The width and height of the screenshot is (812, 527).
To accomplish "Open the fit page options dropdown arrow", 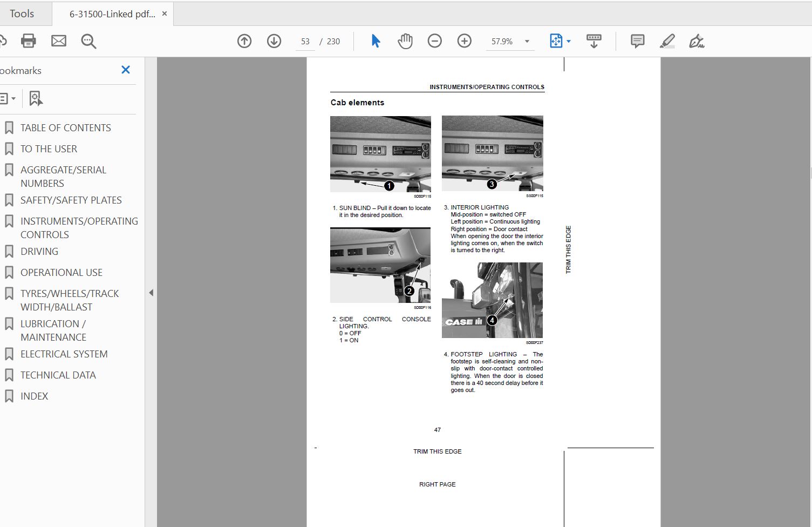I will point(569,42).
